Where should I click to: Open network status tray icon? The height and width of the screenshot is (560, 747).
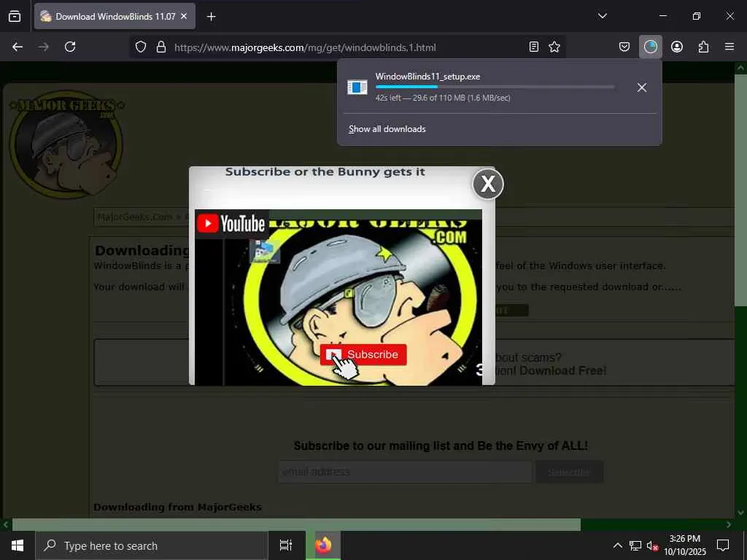pos(635,545)
